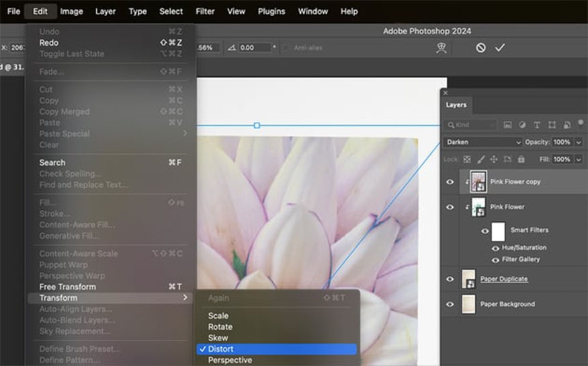
Task: Commit the transform with the checkmark icon
Action: click(499, 48)
